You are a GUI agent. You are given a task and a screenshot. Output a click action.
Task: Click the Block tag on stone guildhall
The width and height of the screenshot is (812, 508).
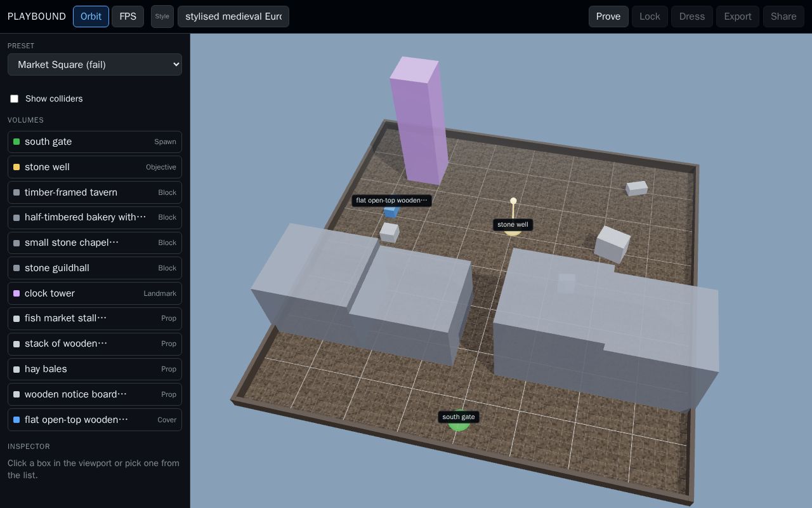pos(167,268)
